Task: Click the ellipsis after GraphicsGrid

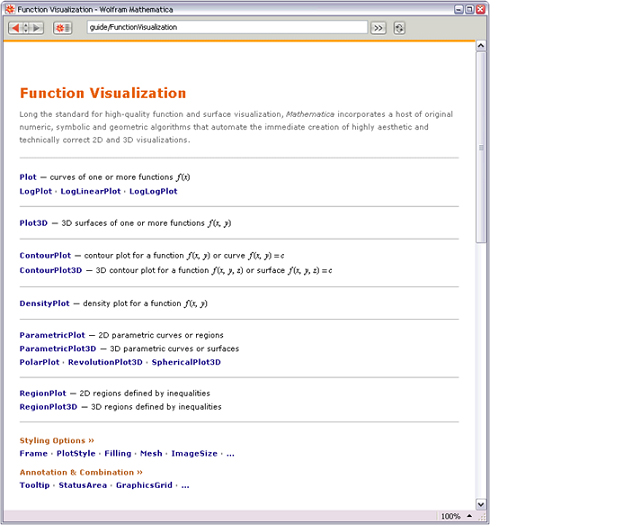Action: click(x=185, y=485)
